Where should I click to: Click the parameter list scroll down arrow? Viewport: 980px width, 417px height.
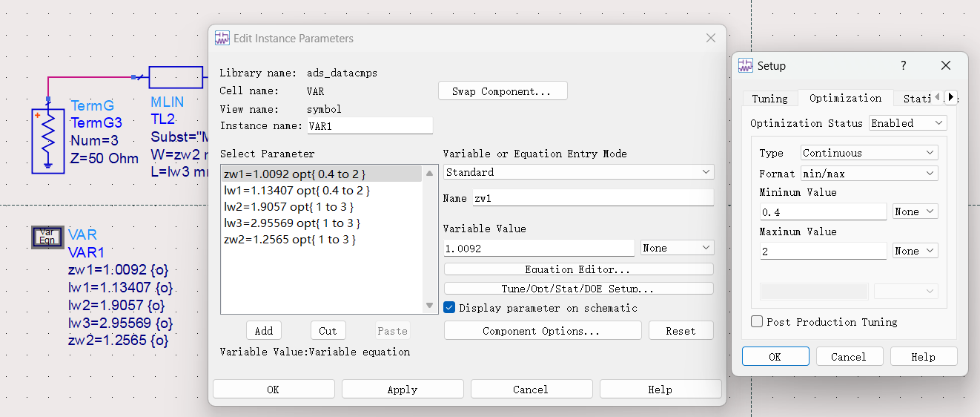coord(429,305)
